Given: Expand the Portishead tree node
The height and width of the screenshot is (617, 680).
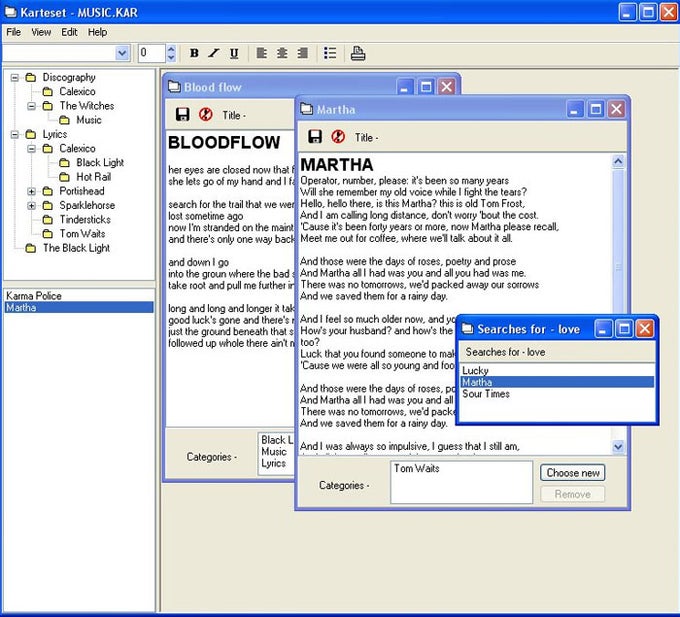Looking at the screenshot, I should click(31, 191).
